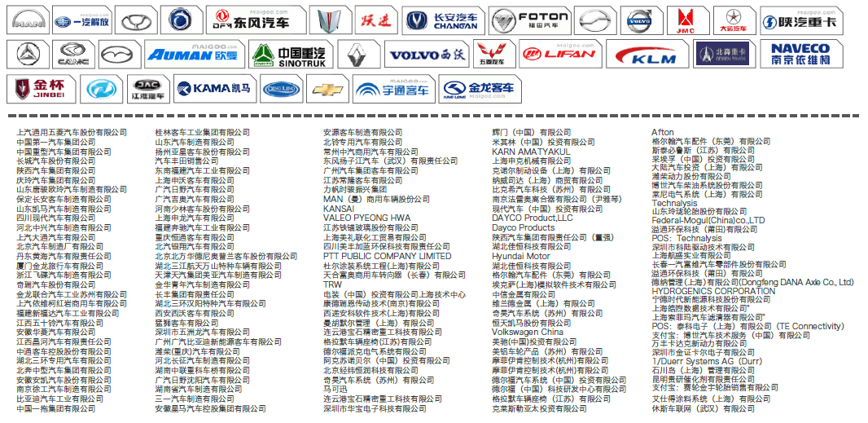
Task: Click the text HYDROGENICS CORPORATION
Action: coord(713,291)
